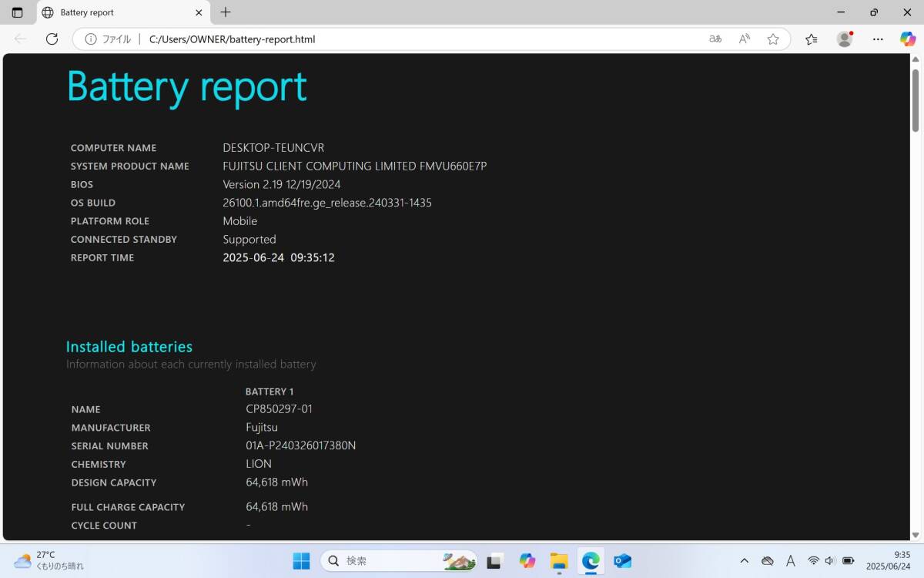Close the Battery report tab
The height and width of the screenshot is (578, 924).
pos(199,12)
